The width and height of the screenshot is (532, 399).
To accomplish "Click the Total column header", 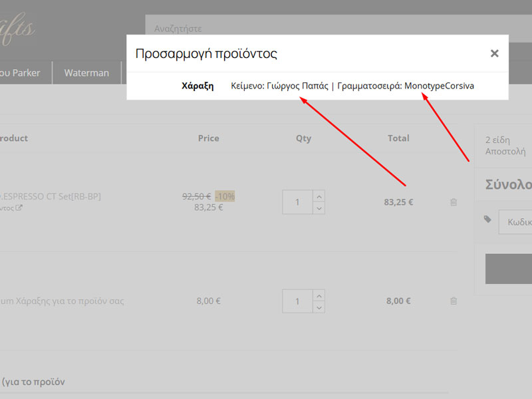I will click(398, 138).
